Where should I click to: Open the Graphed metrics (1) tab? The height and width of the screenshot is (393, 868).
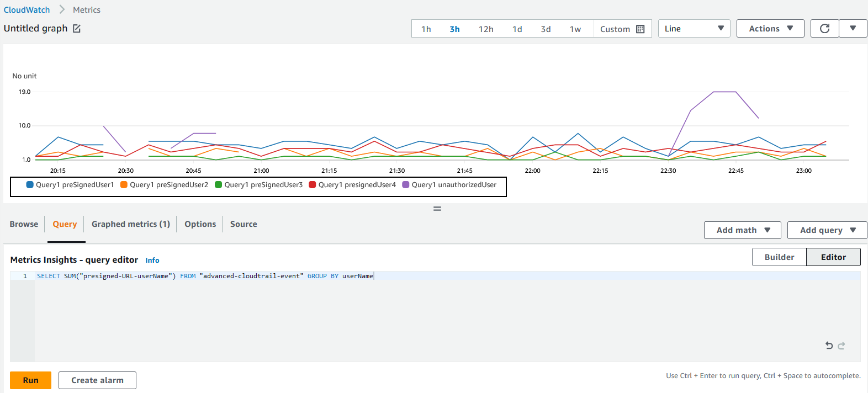[x=131, y=224]
